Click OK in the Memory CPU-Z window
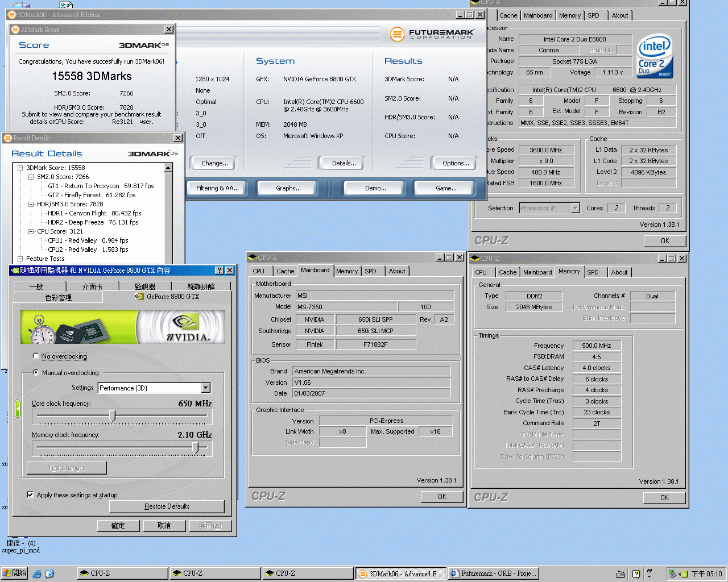This screenshot has height=582, width=728. (664, 498)
